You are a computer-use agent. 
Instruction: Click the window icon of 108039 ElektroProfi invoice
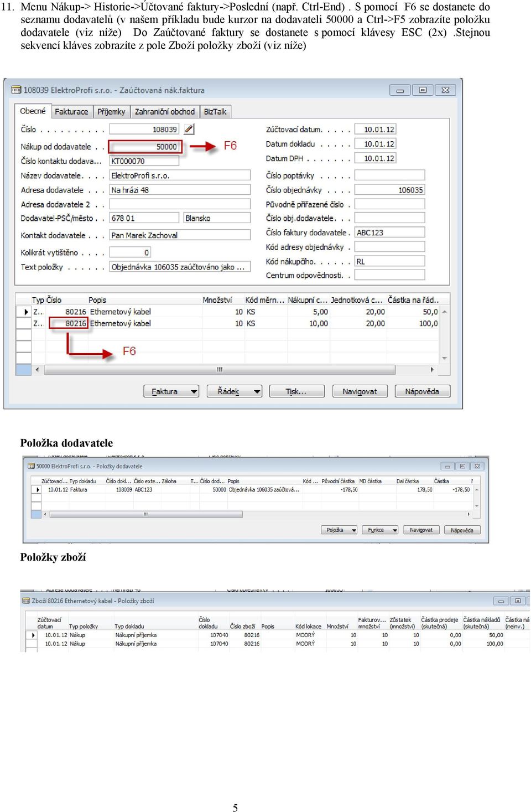(15, 90)
